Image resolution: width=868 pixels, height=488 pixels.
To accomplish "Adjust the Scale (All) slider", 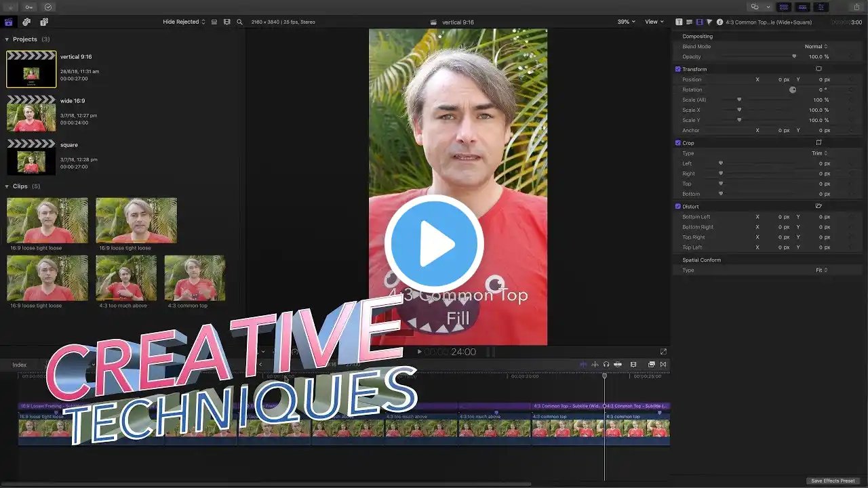I will [739, 100].
